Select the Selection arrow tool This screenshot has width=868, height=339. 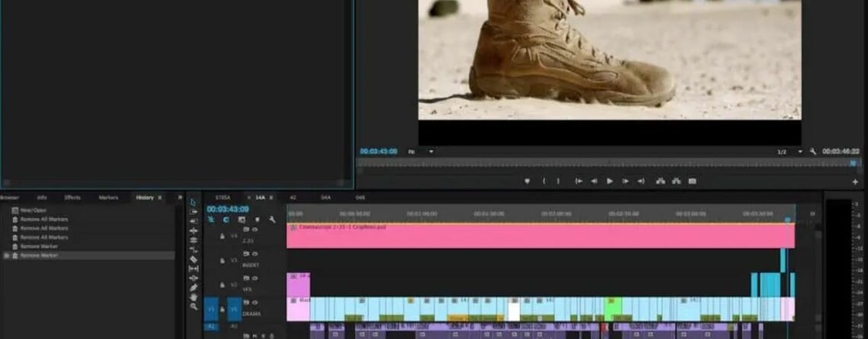click(x=193, y=203)
